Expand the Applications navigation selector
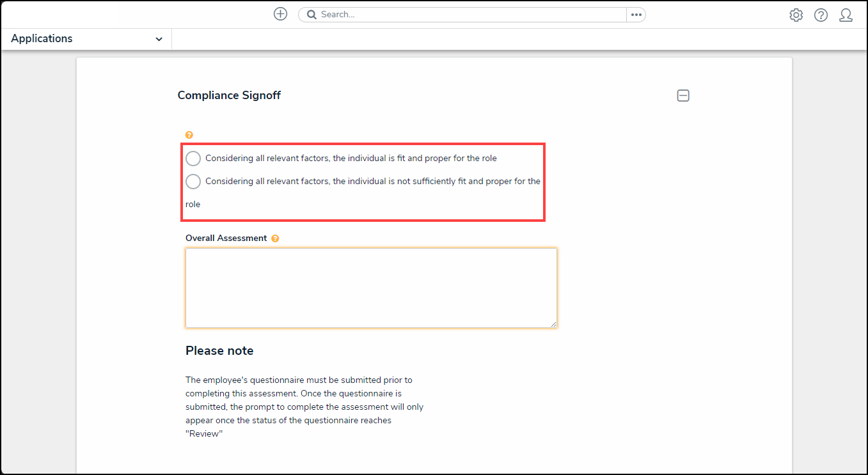Image resolution: width=868 pixels, height=475 pixels. pos(86,38)
